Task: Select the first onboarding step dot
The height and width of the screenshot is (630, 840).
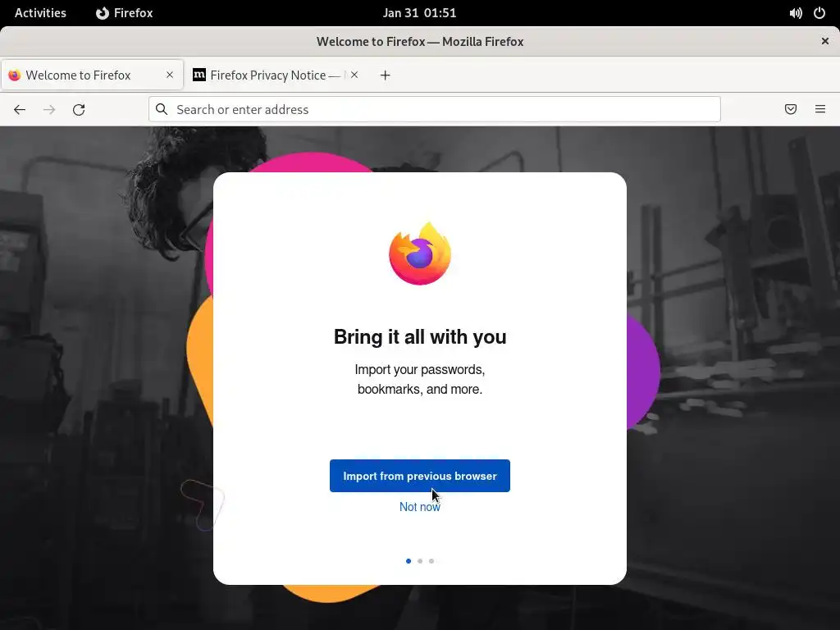Action: point(409,561)
